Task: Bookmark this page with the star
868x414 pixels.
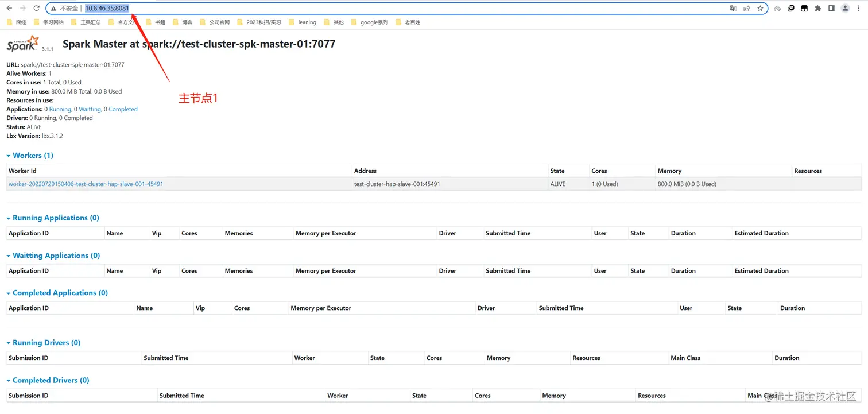Action: (760, 9)
